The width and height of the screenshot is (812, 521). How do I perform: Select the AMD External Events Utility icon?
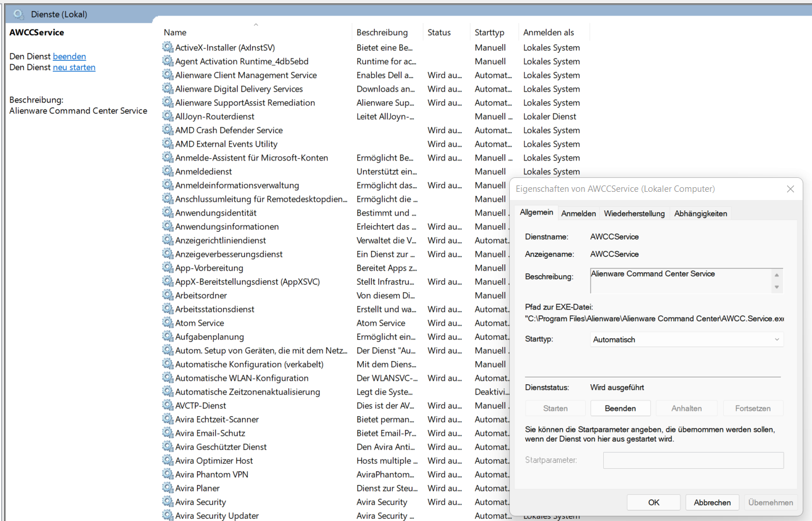click(x=168, y=144)
